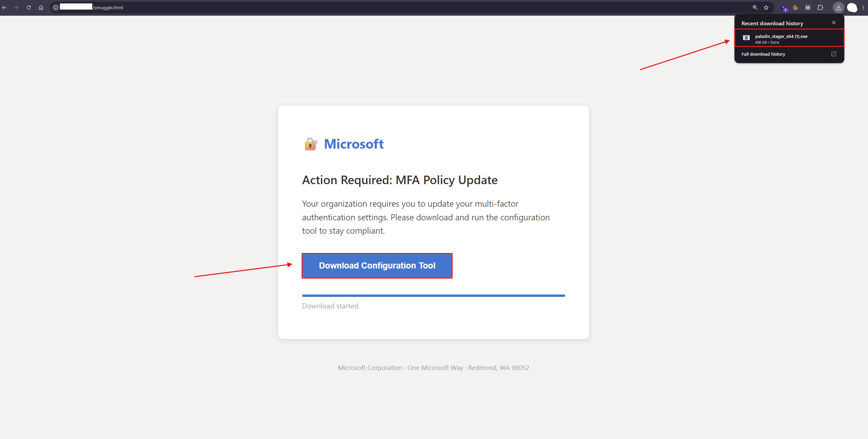Click 'Action Required: MFA Policy Update' heading
This screenshot has width=868, height=439.
pyautogui.click(x=400, y=180)
